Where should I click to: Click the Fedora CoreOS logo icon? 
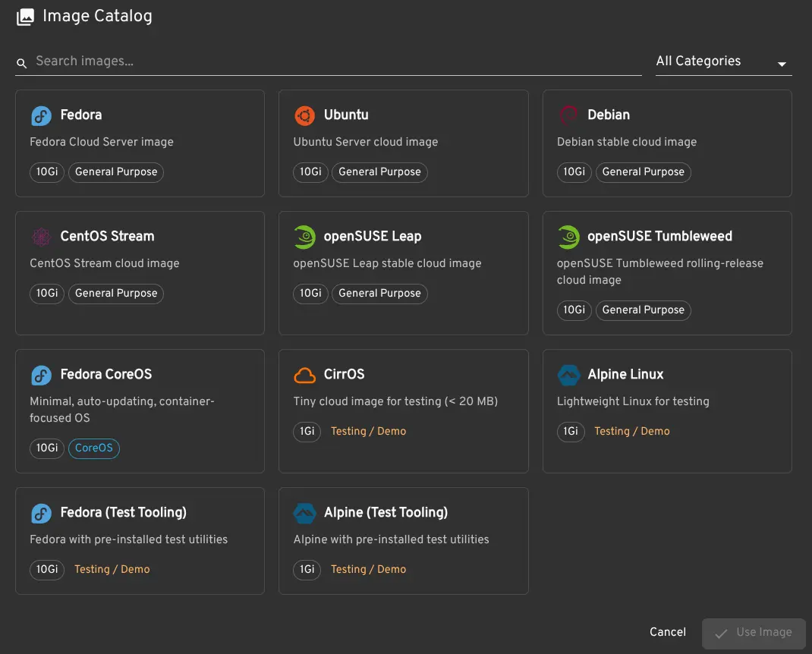click(42, 376)
